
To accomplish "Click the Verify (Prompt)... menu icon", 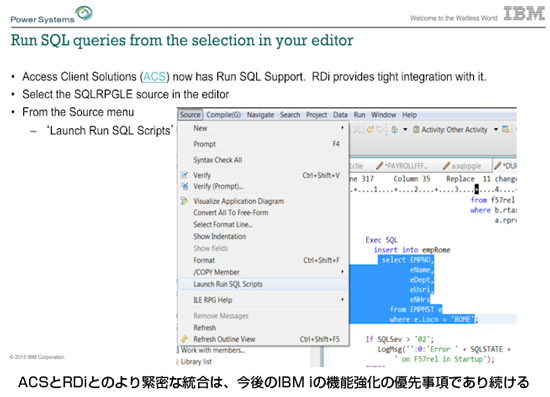I will pyautogui.click(x=185, y=186).
